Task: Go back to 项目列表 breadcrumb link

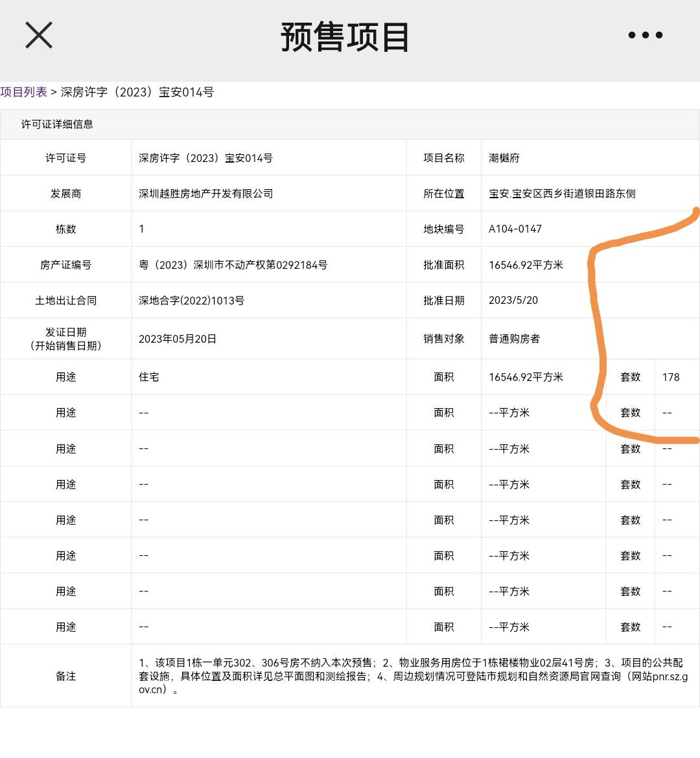Action: pos(24,92)
